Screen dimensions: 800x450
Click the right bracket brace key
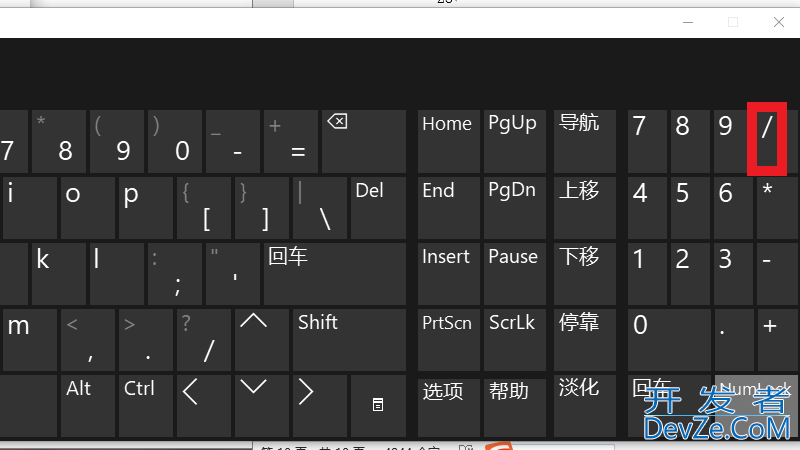pyautogui.click(x=262, y=208)
